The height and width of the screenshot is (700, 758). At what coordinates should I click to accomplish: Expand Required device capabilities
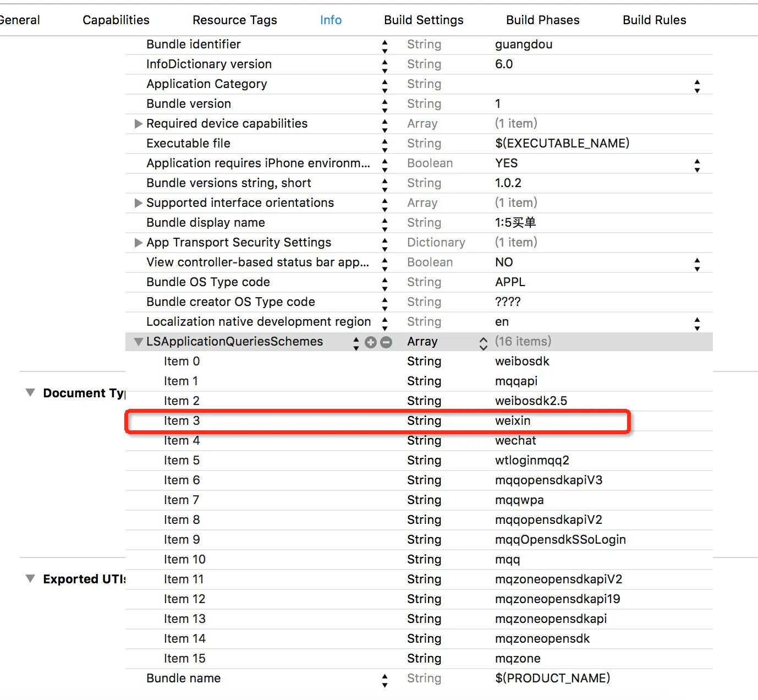pos(139,124)
